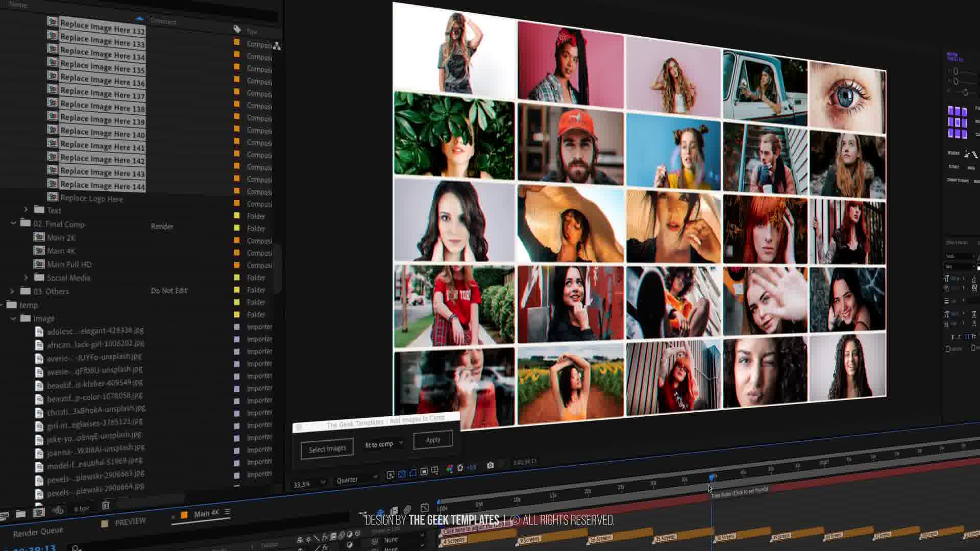The width and height of the screenshot is (980, 551).
Task: Click the +0.0 exposure value
Action: (471, 467)
